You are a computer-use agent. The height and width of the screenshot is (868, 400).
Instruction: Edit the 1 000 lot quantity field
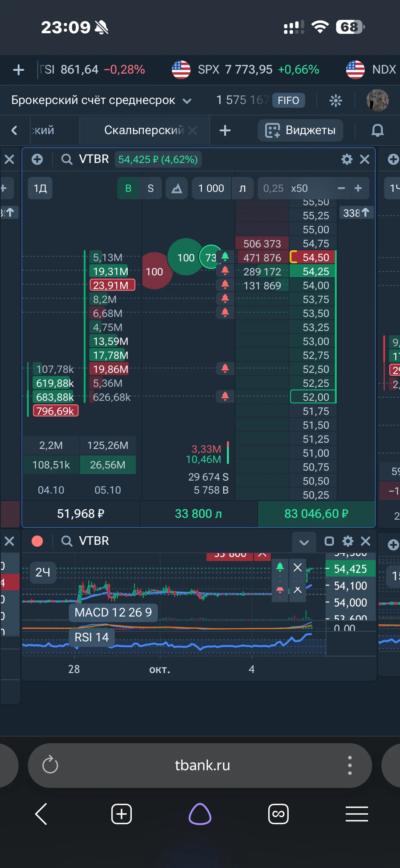211,188
